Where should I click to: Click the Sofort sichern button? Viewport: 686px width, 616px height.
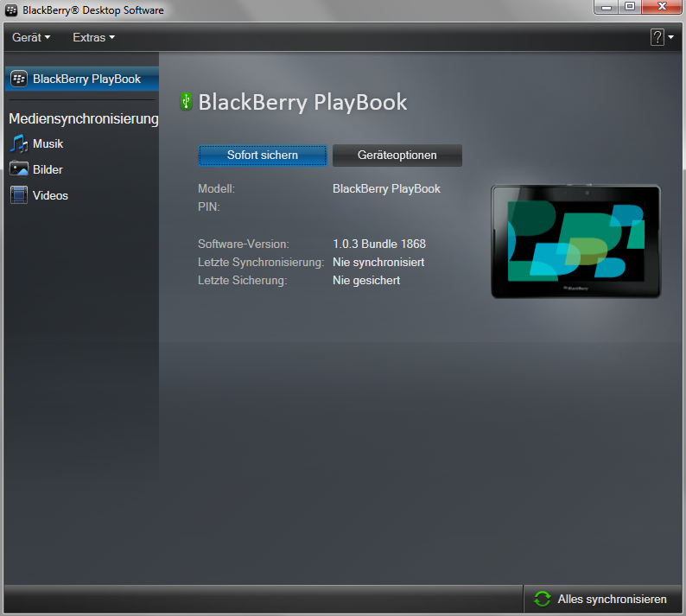tap(263, 156)
